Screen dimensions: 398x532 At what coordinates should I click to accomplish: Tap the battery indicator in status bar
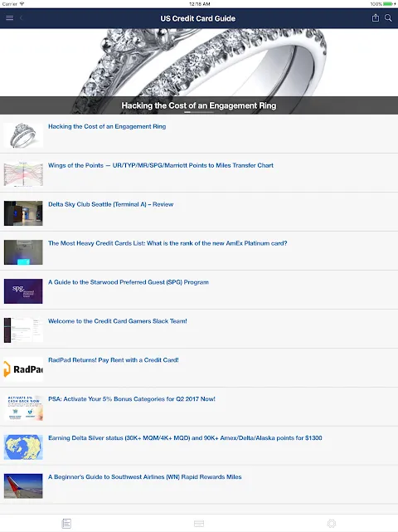click(x=389, y=4)
